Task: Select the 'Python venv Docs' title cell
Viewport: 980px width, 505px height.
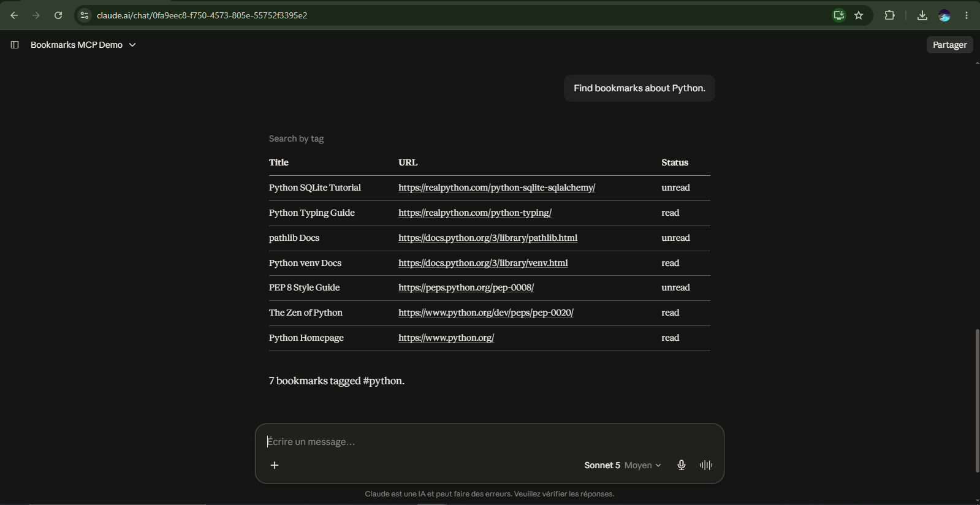Action: coord(305,263)
